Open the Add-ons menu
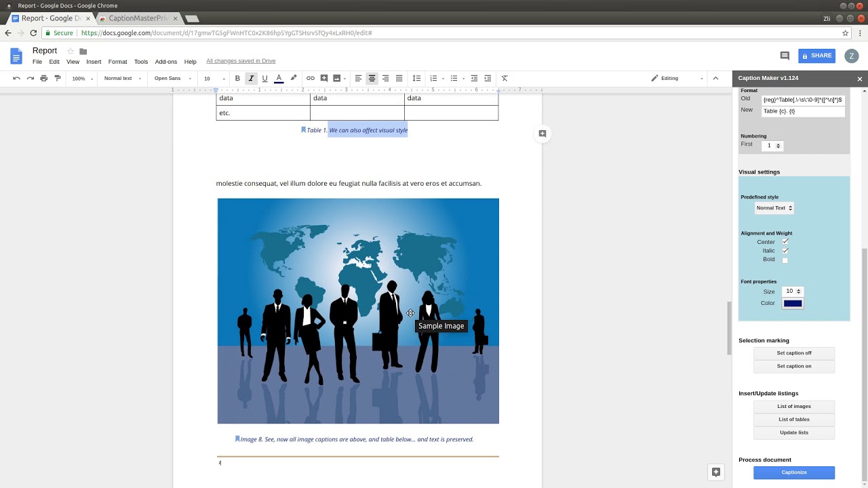 coord(166,62)
